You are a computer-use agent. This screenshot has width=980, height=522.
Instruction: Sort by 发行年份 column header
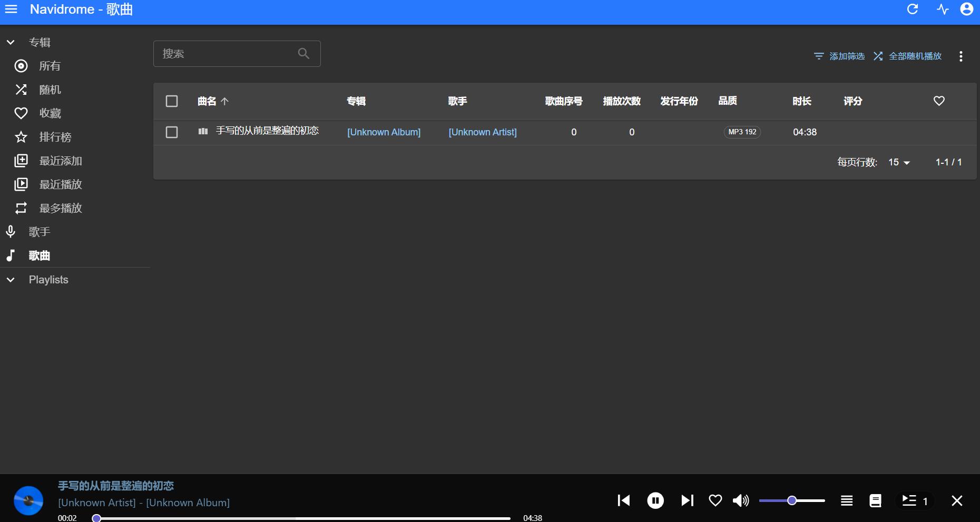click(x=679, y=101)
